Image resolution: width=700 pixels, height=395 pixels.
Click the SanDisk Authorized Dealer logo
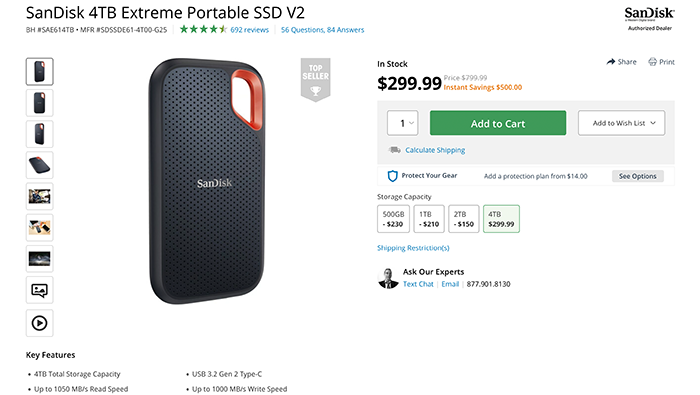point(649,19)
